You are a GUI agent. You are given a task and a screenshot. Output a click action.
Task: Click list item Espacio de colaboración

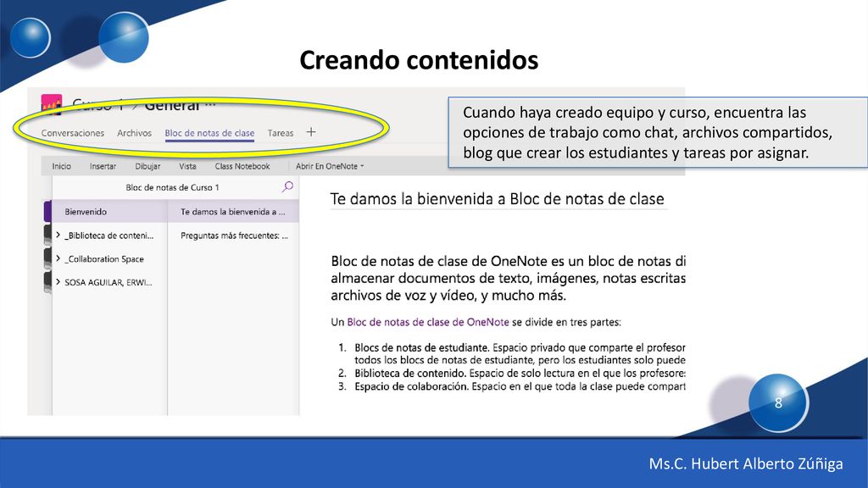tap(411, 386)
